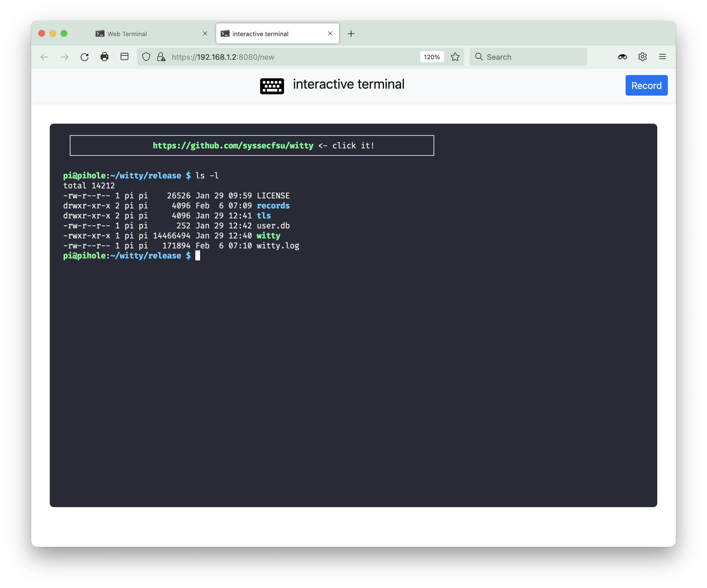
Task: Click the forward navigation arrow
Action: coord(64,57)
